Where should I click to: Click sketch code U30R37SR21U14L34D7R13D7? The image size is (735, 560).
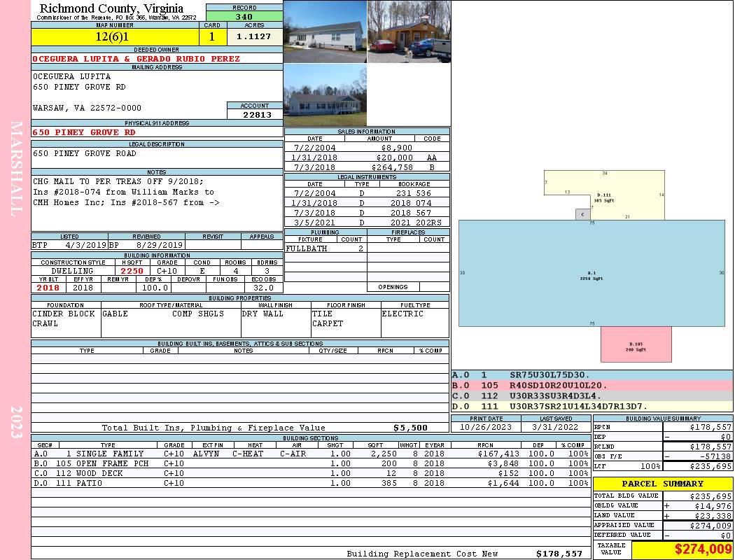pyautogui.click(x=578, y=406)
